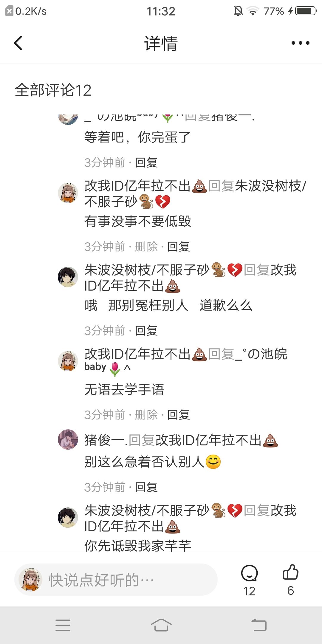Delete the comment 有事没事不要低毁
Image resolution: width=322 pixels, height=644 pixels.
(x=146, y=247)
